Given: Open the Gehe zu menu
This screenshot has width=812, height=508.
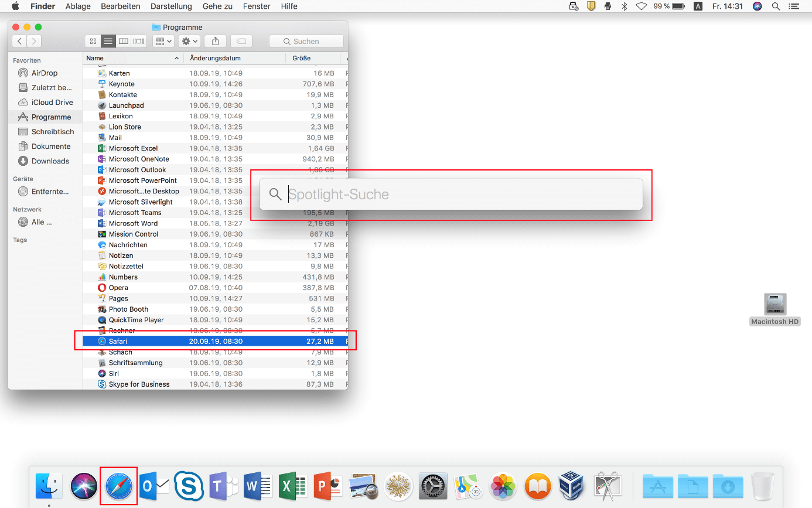Looking at the screenshot, I should pyautogui.click(x=216, y=6).
